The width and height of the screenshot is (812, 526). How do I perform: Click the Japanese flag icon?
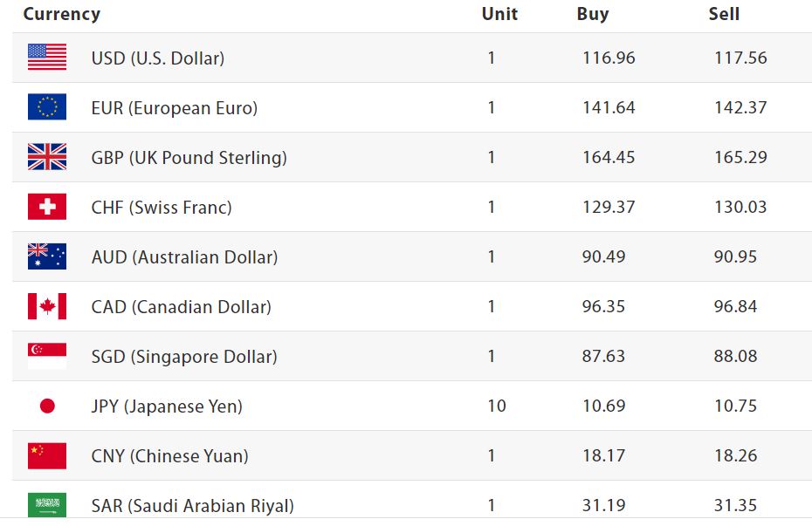[47, 406]
